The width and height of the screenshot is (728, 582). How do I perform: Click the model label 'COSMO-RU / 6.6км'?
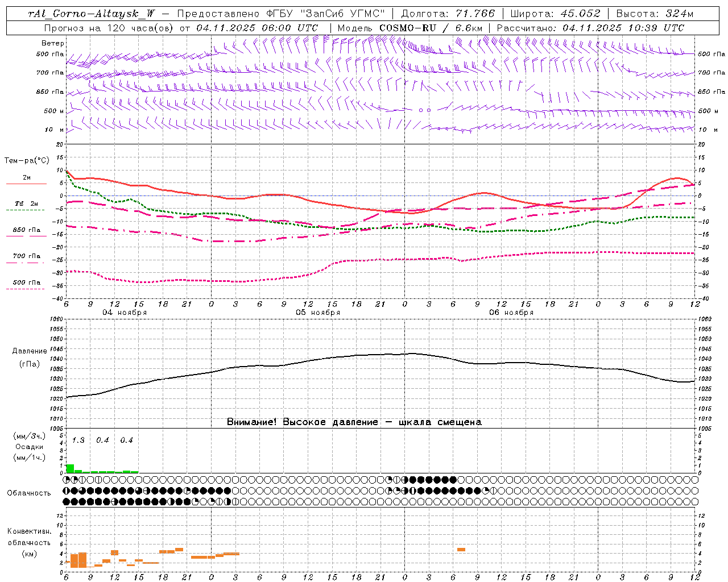(431, 28)
